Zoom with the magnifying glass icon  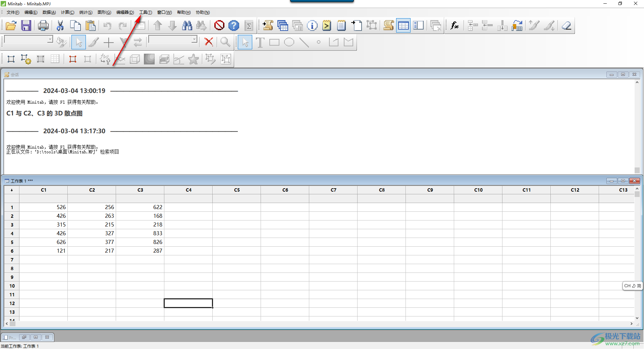[225, 42]
